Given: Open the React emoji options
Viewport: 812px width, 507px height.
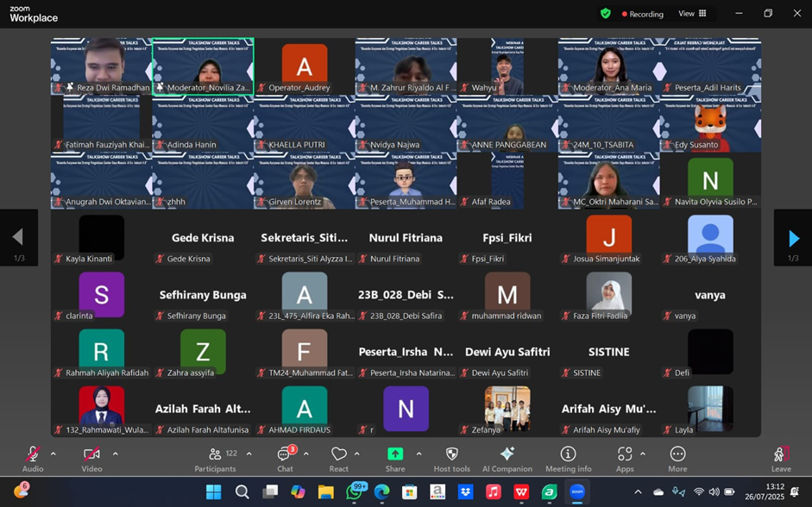Looking at the screenshot, I should tap(338, 457).
